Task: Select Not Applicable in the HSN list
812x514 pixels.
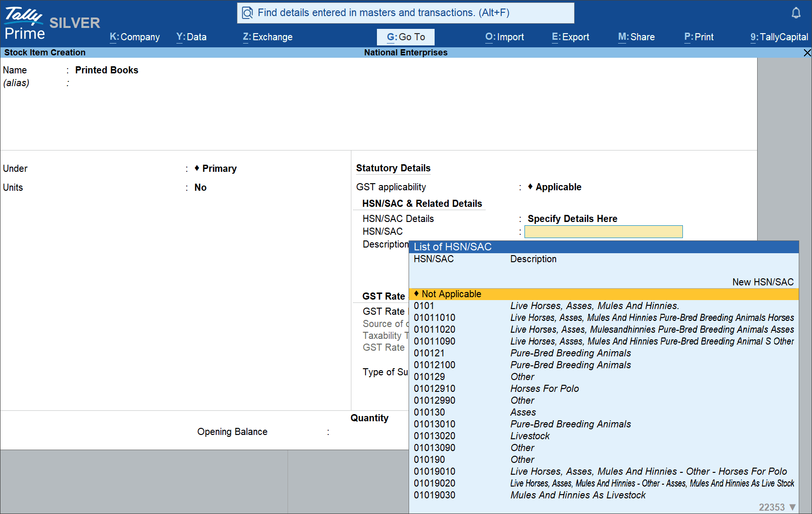Action: point(604,294)
